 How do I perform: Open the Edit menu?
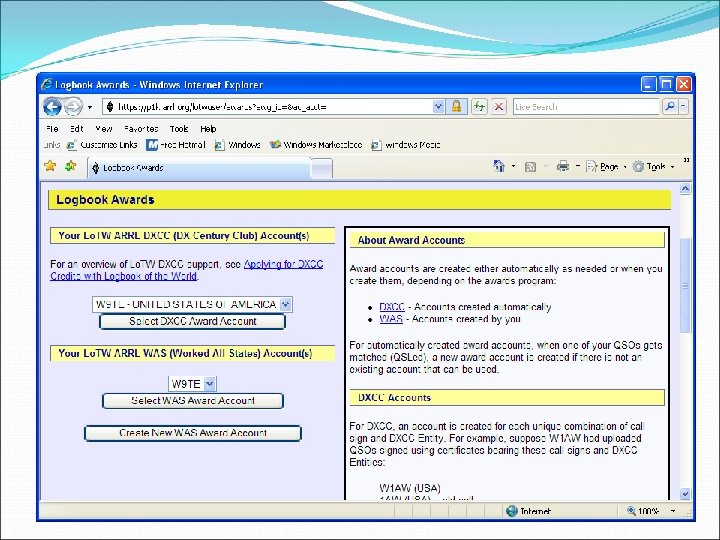(x=77, y=129)
